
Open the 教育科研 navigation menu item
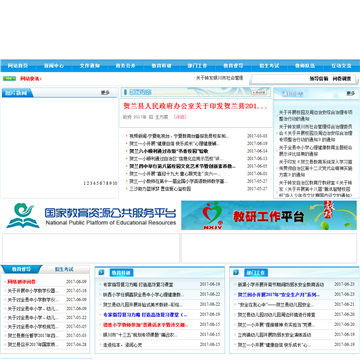click(x=161, y=66)
